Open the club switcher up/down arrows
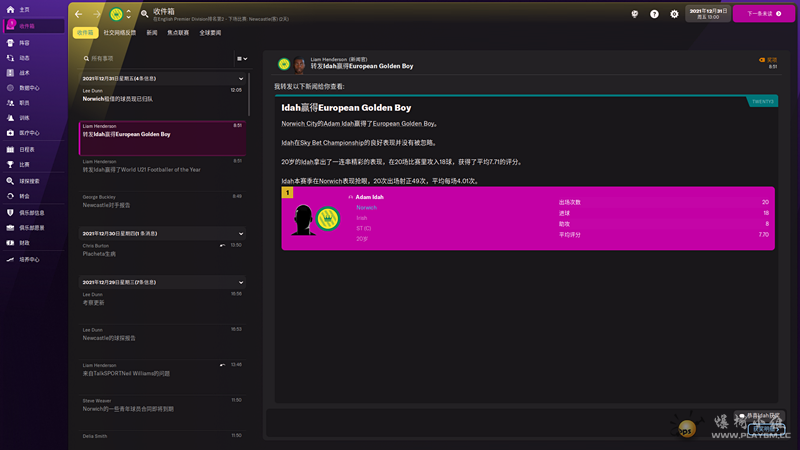 click(129, 14)
